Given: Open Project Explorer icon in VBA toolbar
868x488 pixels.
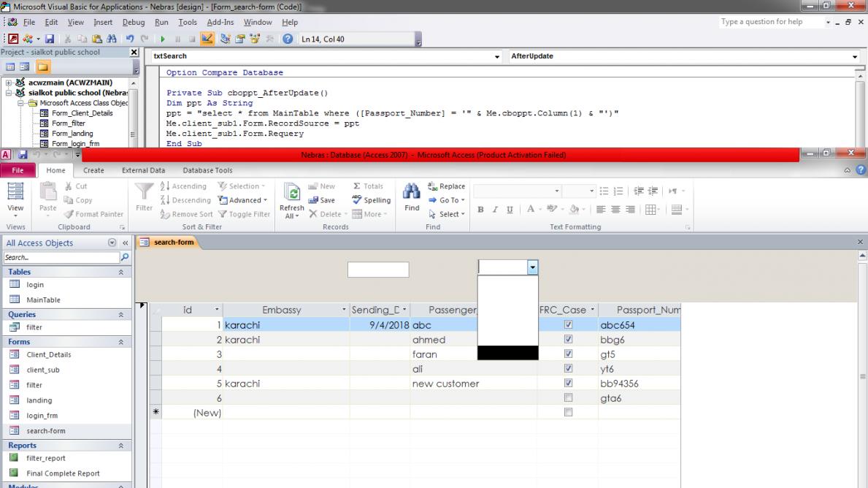Looking at the screenshot, I should pos(226,39).
